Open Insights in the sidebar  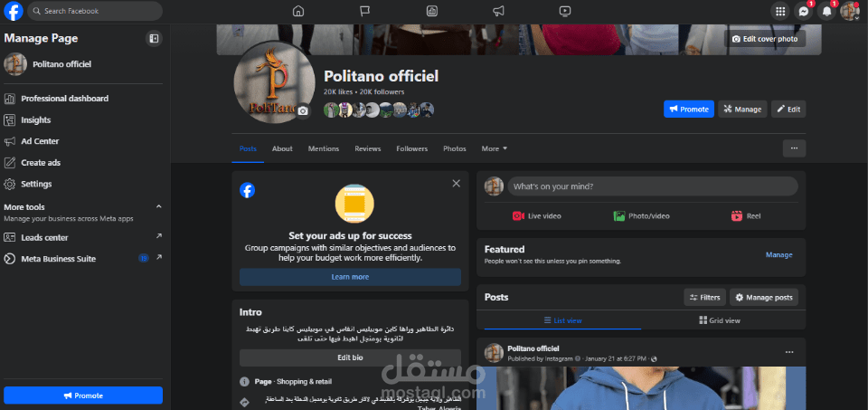[83, 120]
